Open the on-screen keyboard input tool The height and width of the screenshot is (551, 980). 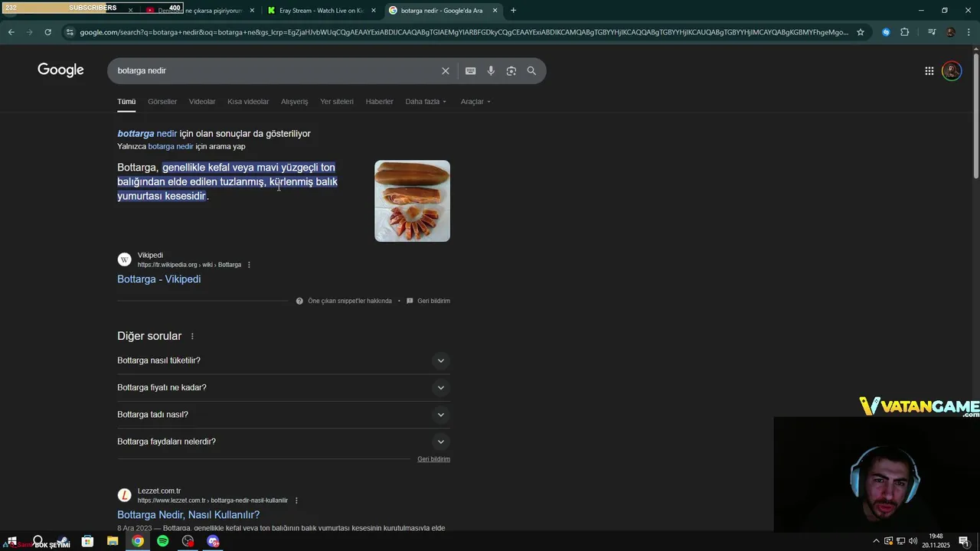[471, 70]
